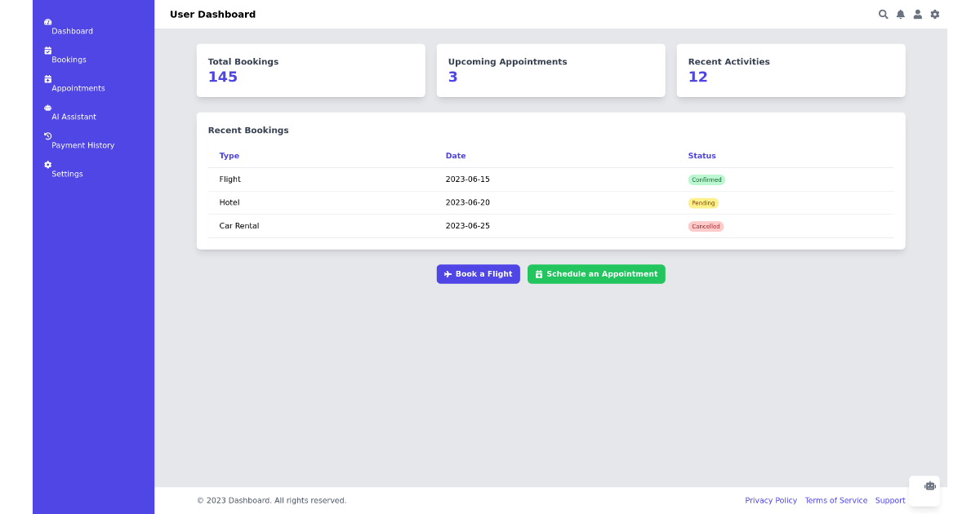Click the Terms of Service link
Screen dimensions: 980x514
pos(836,500)
